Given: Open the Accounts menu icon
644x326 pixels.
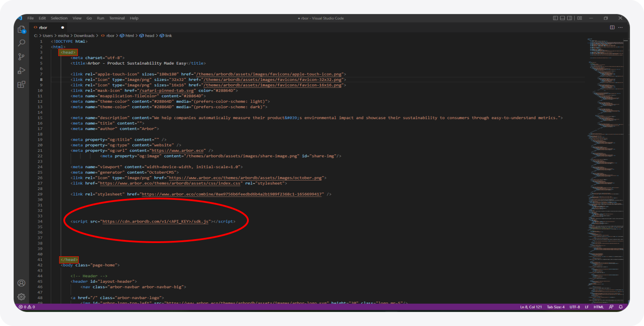Looking at the screenshot, I should pos(21,283).
